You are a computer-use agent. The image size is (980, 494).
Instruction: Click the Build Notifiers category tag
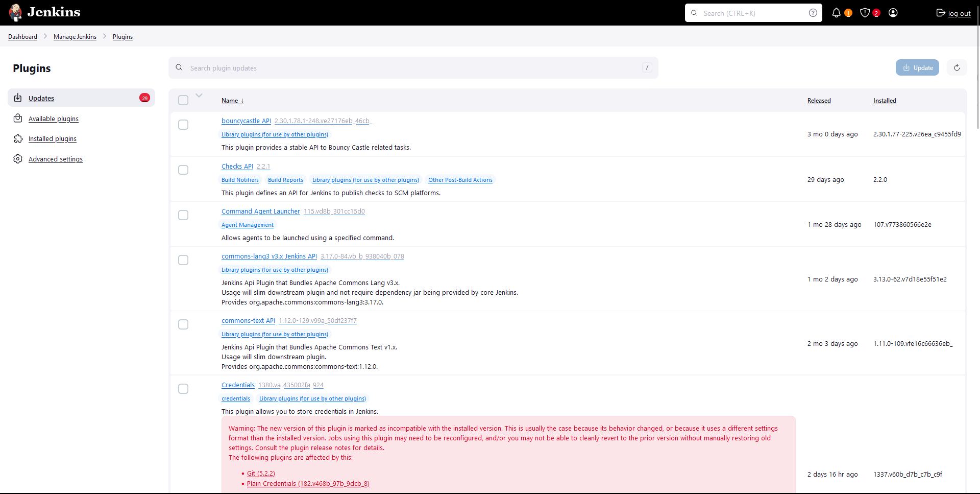click(240, 180)
